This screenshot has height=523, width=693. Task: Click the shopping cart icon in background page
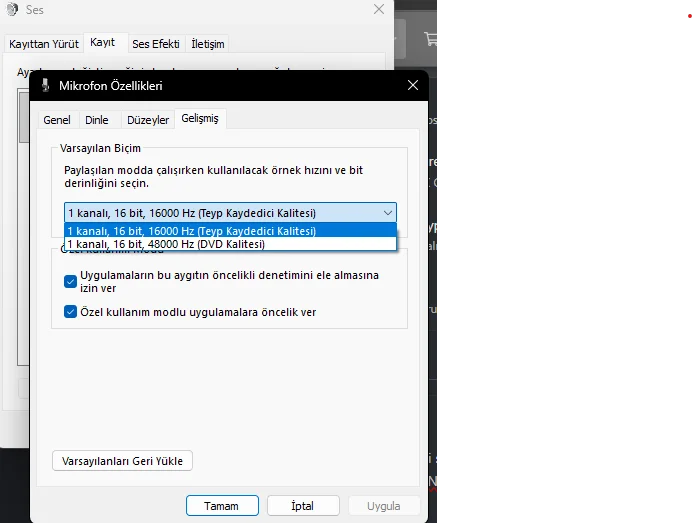pyautogui.click(x=430, y=39)
